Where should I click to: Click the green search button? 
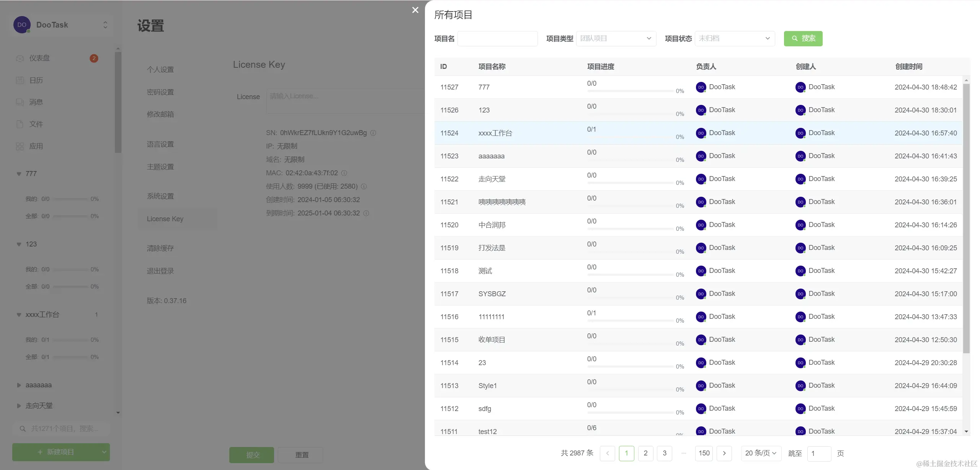(x=803, y=38)
